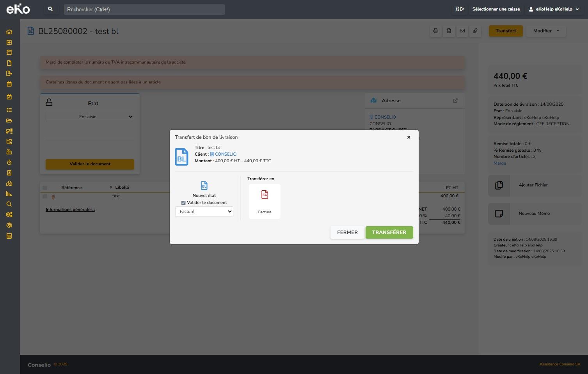Click the home icon in the sidebar
The width and height of the screenshot is (588, 374).
9,32
